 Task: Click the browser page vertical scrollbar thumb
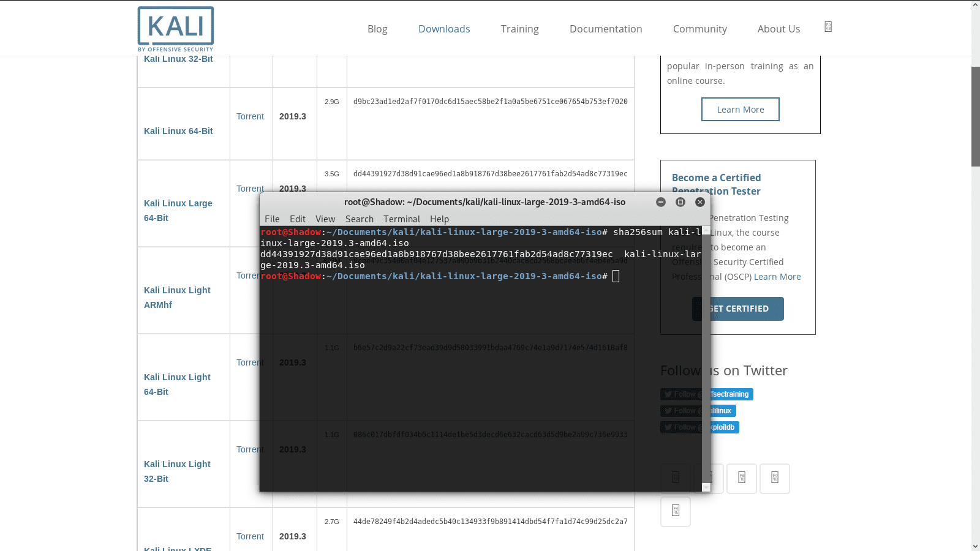pyautogui.click(x=976, y=116)
